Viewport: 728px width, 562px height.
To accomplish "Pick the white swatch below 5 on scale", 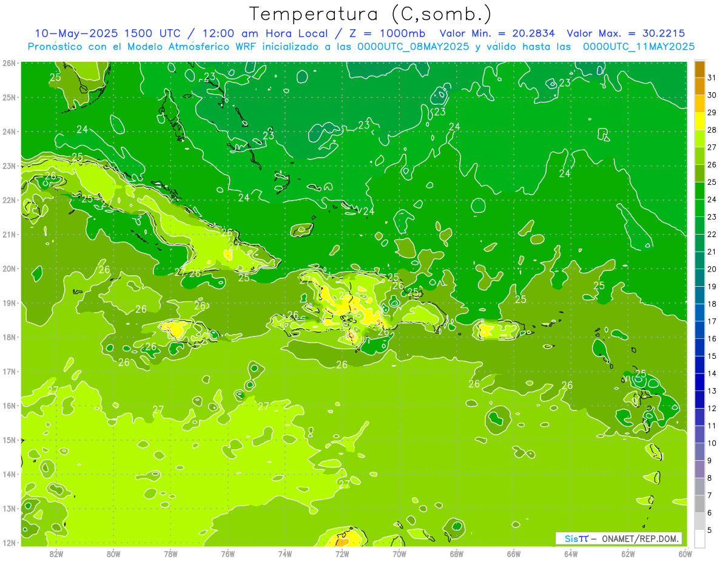I will (x=699, y=538).
